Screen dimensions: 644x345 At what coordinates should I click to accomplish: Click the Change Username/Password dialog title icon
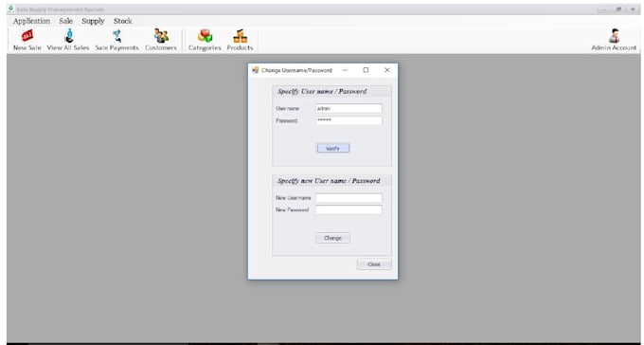pos(256,70)
